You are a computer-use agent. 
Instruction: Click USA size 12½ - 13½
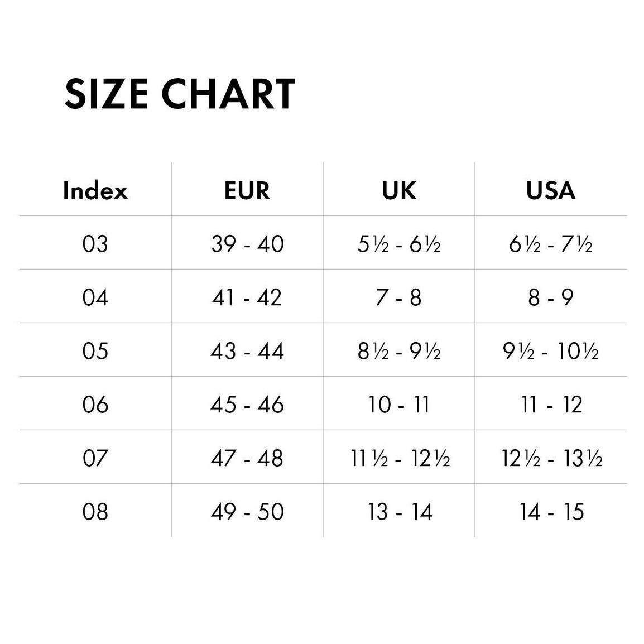(x=552, y=458)
